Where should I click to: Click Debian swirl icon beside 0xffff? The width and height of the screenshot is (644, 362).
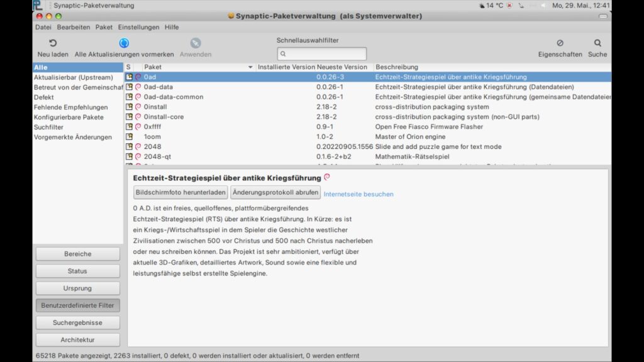(x=138, y=126)
